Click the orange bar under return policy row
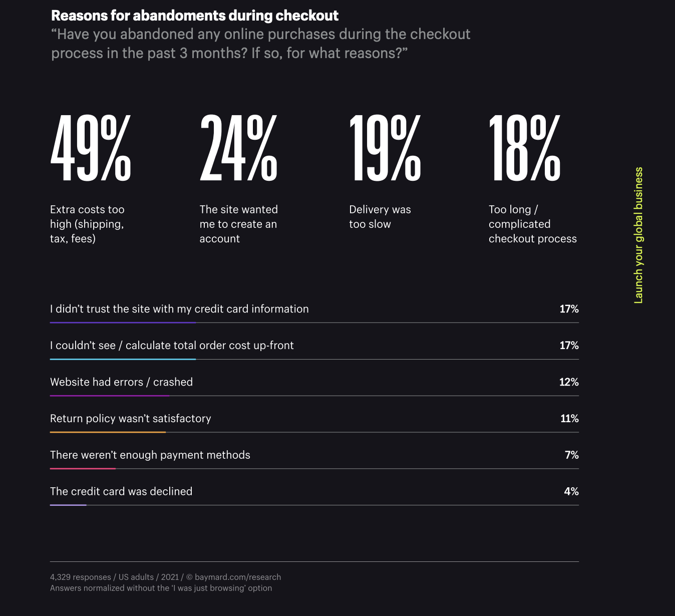Screen dimensions: 675x616 click(108, 432)
